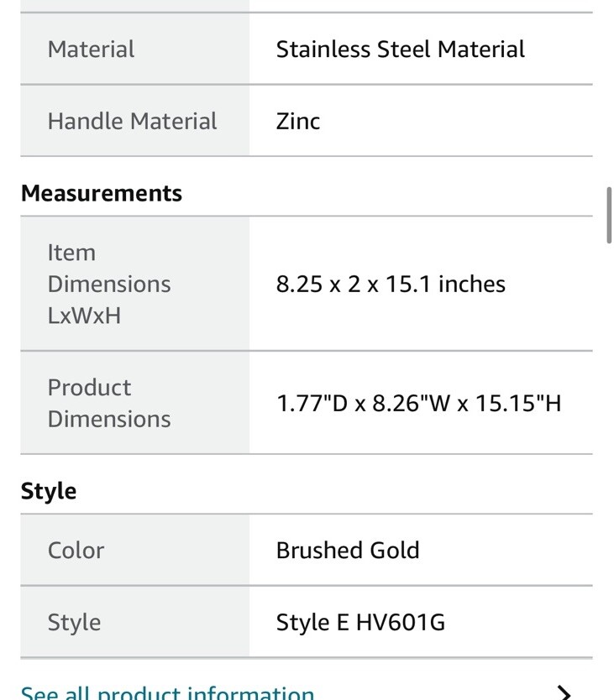This screenshot has width=614, height=700.
Task: Click the word Item in dimensions label
Action: coord(71,253)
